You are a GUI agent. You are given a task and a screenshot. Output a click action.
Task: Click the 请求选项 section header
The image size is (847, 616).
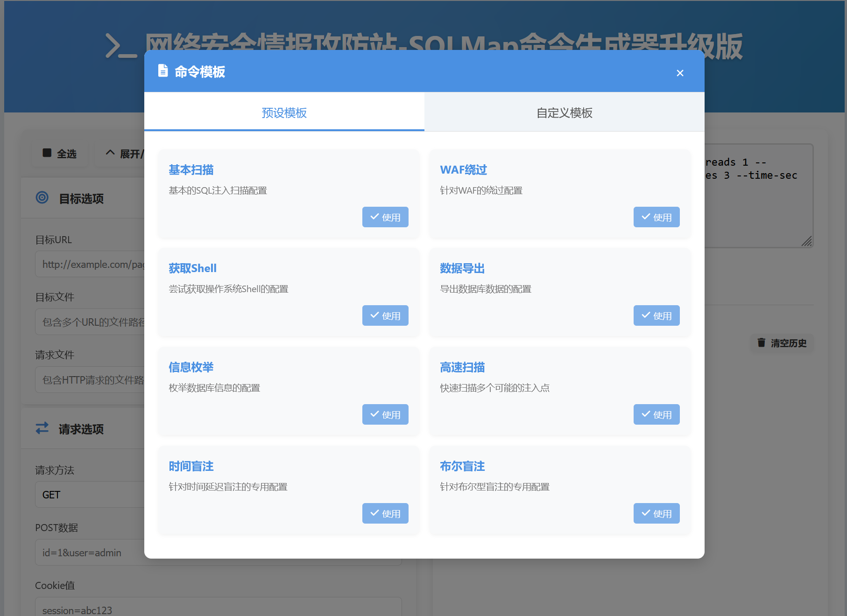click(83, 428)
